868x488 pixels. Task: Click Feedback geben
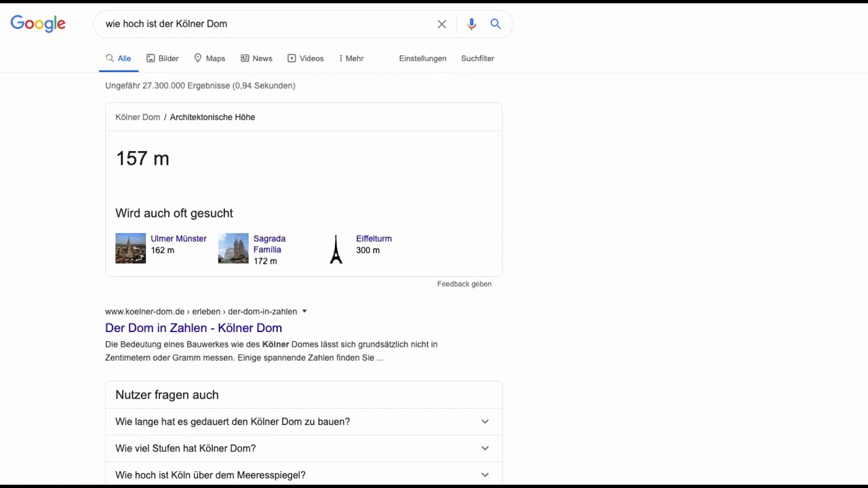[465, 284]
